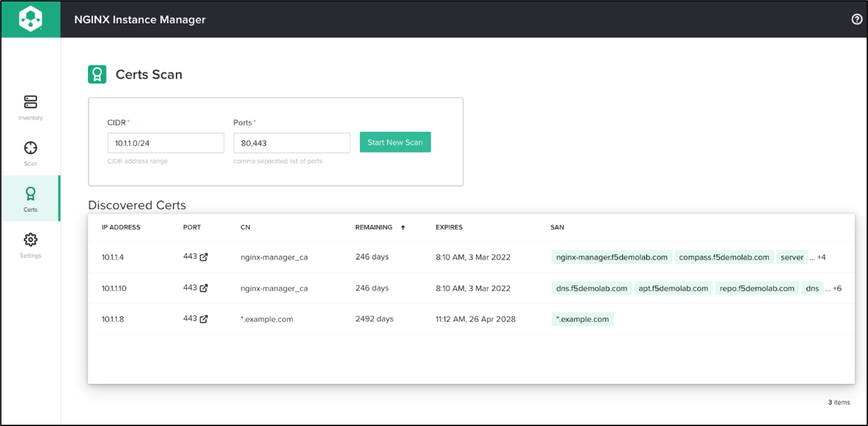Open Settings from the sidebar
The height and width of the screenshot is (426, 868).
[x=30, y=245]
